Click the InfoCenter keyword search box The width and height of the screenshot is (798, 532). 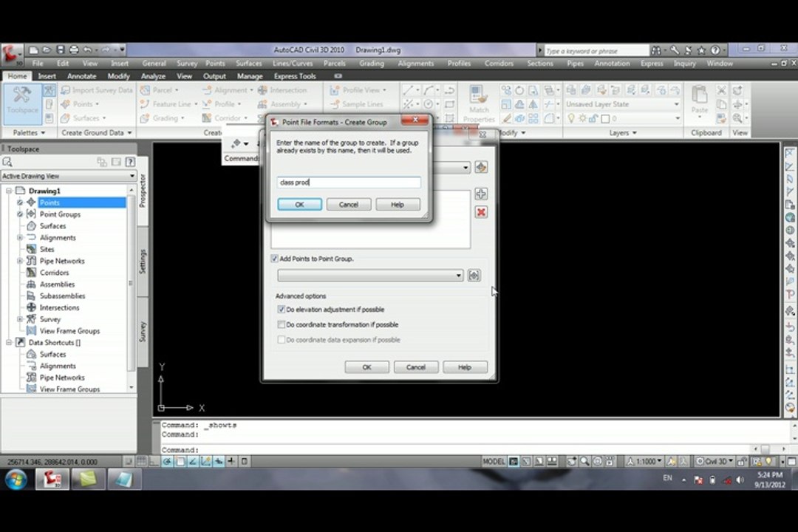tap(596, 50)
